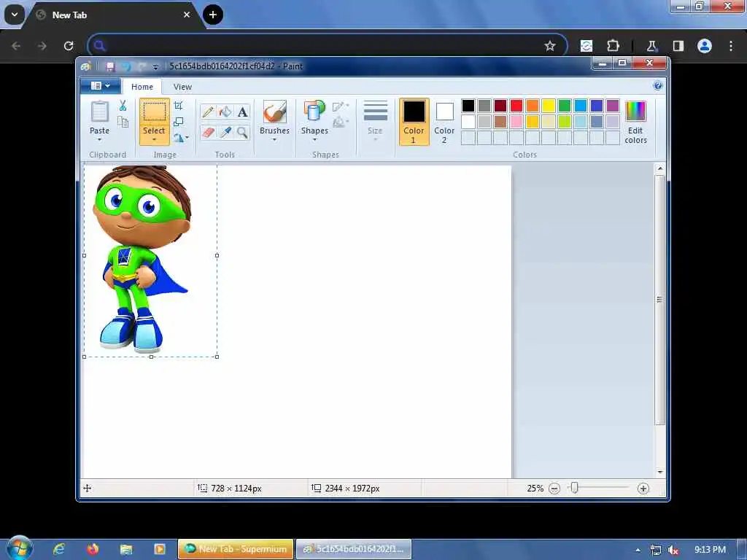The width and height of the screenshot is (747, 560).
Task: Choose the Fill with color bucket tool
Action: click(x=225, y=112)
